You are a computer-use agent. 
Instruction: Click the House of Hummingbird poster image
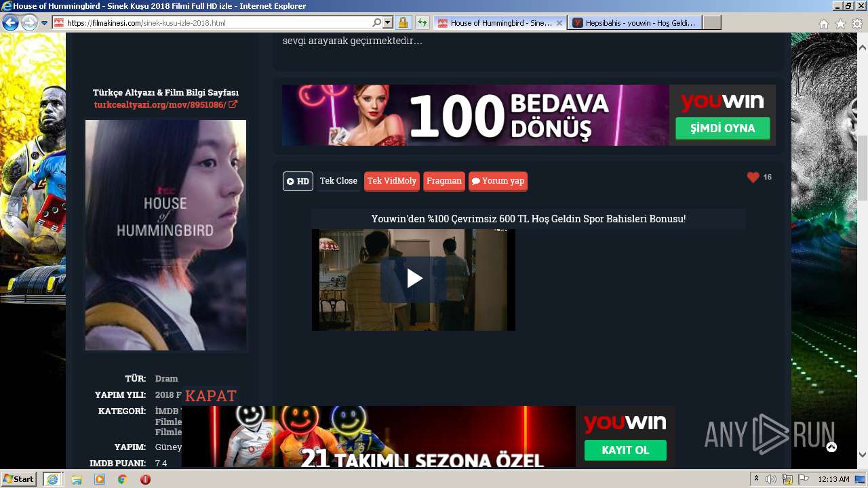coord(165,235)
